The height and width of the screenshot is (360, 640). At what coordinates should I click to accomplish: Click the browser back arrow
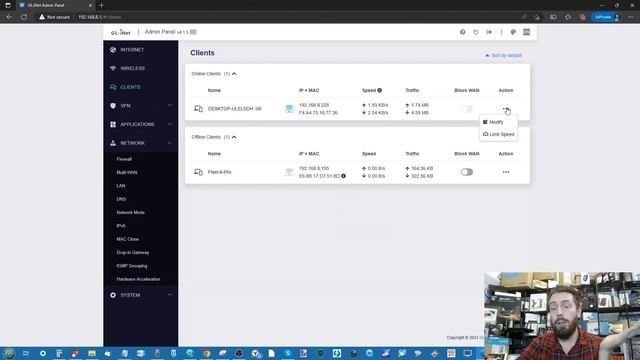click(9, 17)
